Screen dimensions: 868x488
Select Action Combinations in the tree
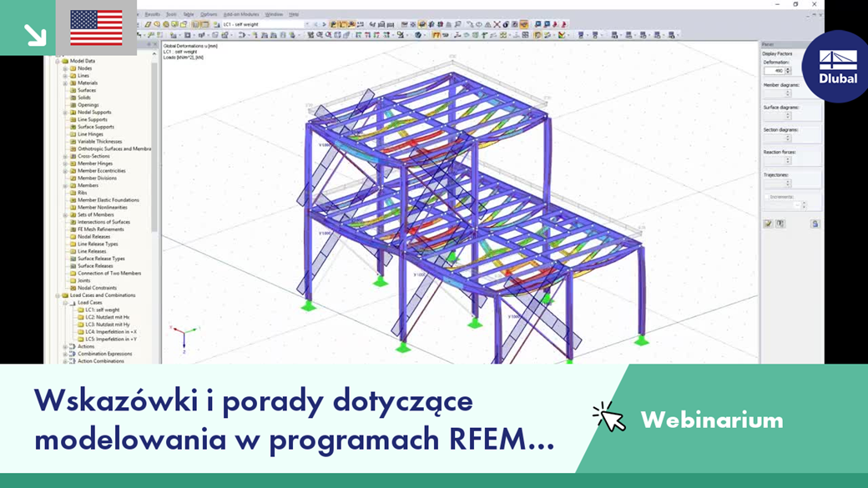point(101,360)
